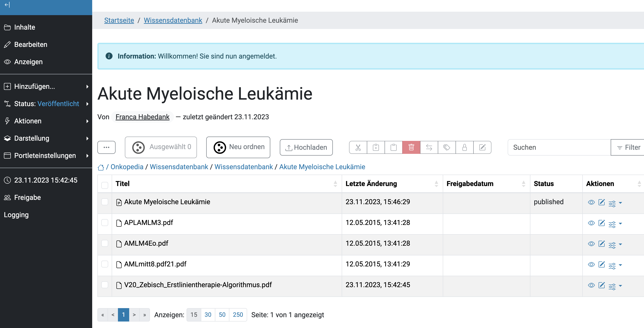View AMLmitt8.pdf21.pdf with eye icon

pyautogui.click(x=591, y=264)
